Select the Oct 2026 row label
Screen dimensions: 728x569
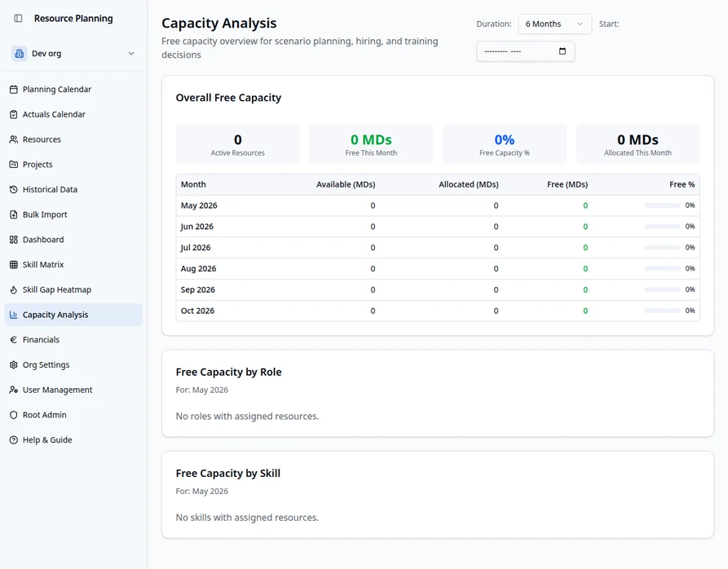click(x=197, y=311)
